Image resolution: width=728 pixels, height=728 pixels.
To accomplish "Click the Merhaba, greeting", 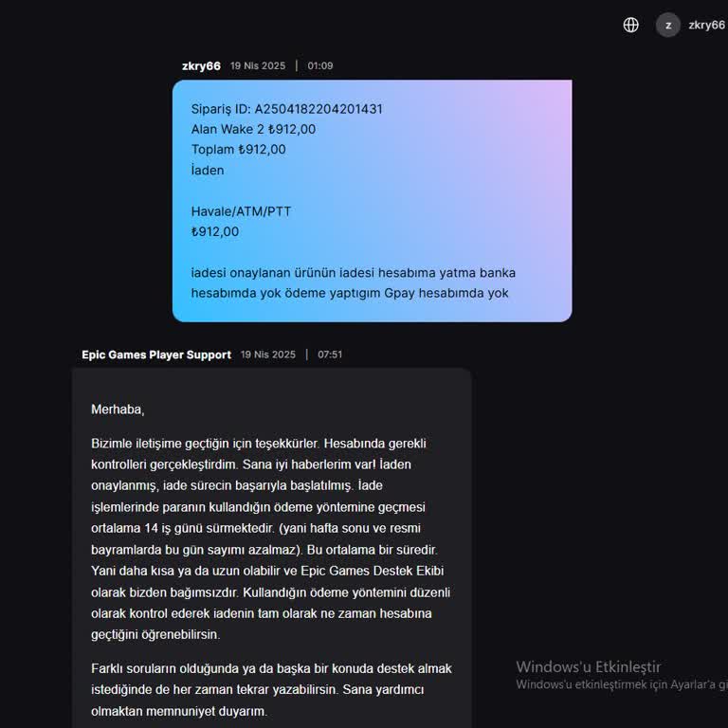I will click(118, 409).
